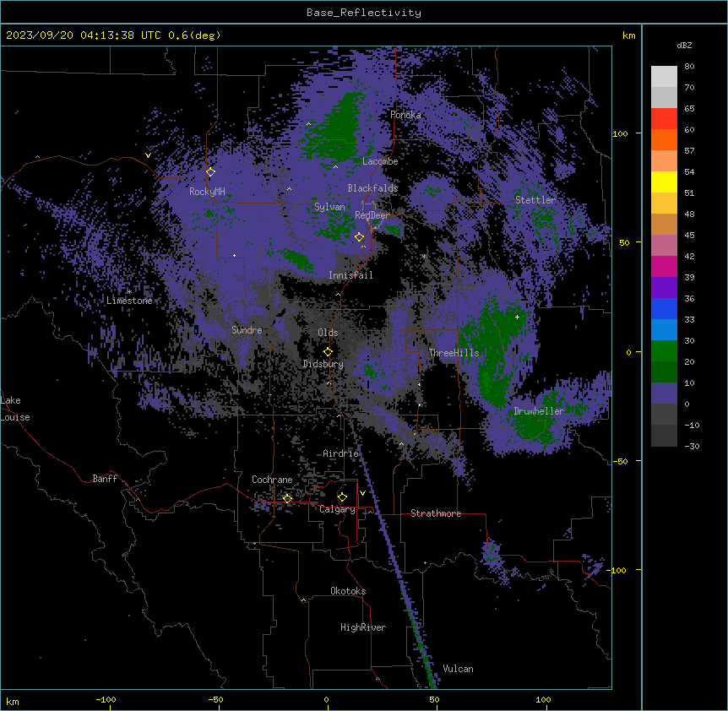
Task: Click the HighRiver city label
Action: coord(362,627)
